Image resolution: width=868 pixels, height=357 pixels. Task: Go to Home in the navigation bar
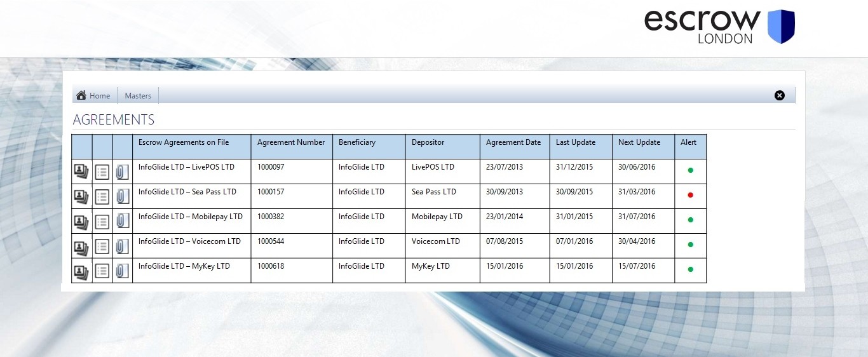pos(93,95)
